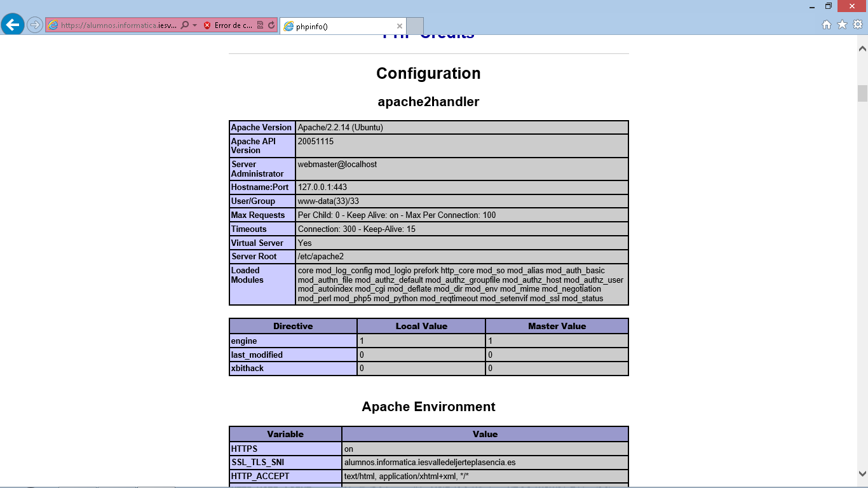The width and height of the screenshot is (868, 488).
Task: Close the phpinfo() tab
Action: click(x=400, y=26)
